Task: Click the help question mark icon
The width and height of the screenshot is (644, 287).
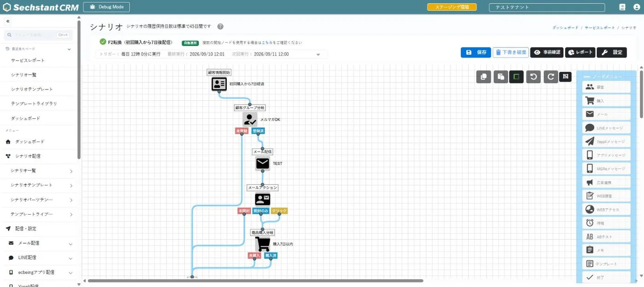Action: [x=220, y=27]
